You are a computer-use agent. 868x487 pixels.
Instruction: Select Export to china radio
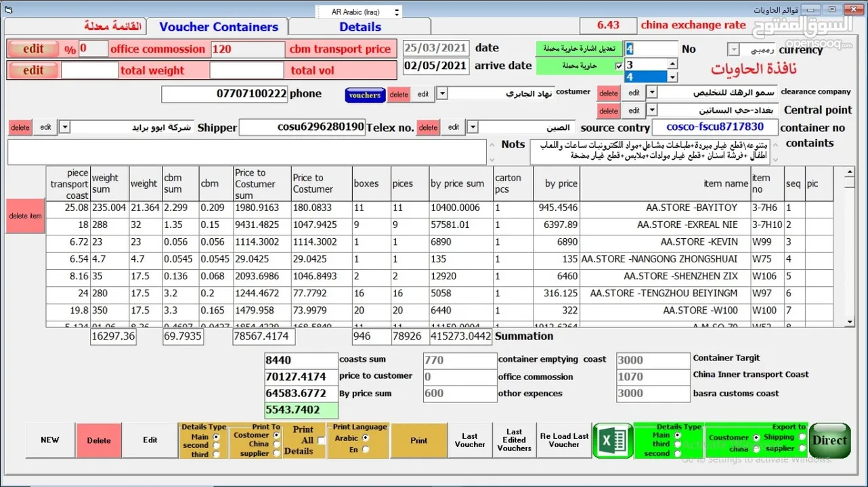click(x=756, y=448)
